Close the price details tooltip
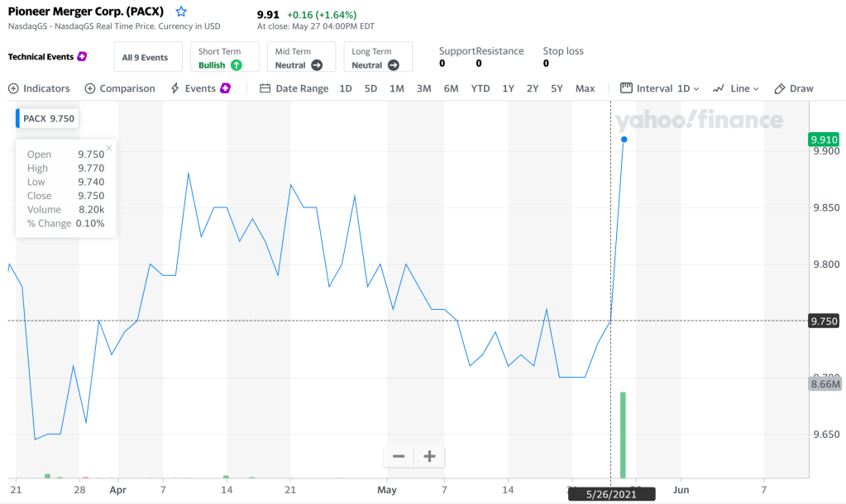The image size is (846, 504). [x=109, y=149]
